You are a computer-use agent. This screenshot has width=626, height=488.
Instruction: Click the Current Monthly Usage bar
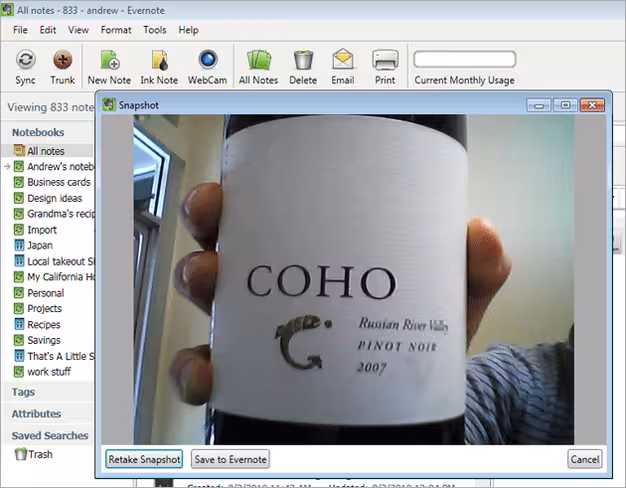pos(465,59)
